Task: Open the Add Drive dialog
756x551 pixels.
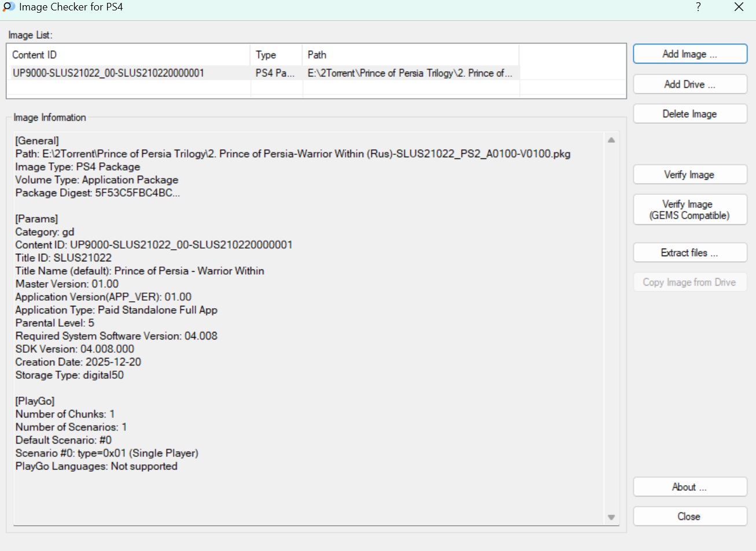Action: (x=689, y=84)
